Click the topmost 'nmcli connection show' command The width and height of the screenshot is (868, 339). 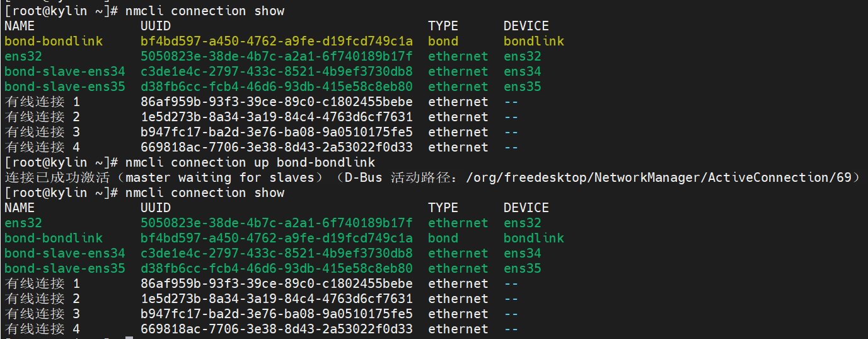(204, 11)
